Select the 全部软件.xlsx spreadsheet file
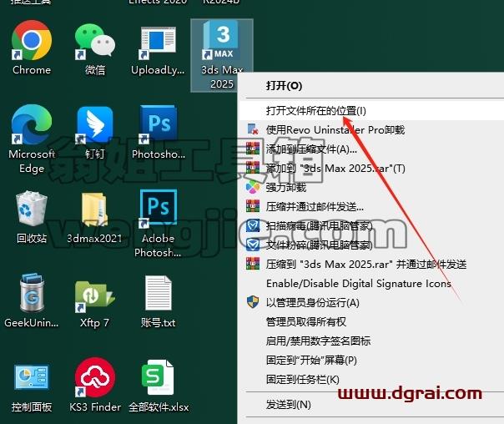The width and height of the screenshot is (504, 424). pyautogui.click(x=159, y=386)
